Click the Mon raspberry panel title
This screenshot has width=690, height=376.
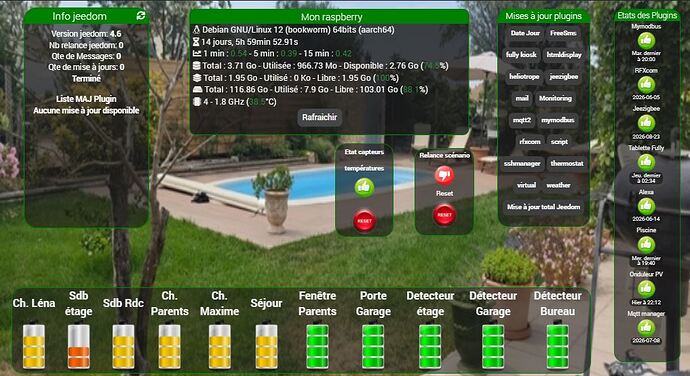(331, 17)
